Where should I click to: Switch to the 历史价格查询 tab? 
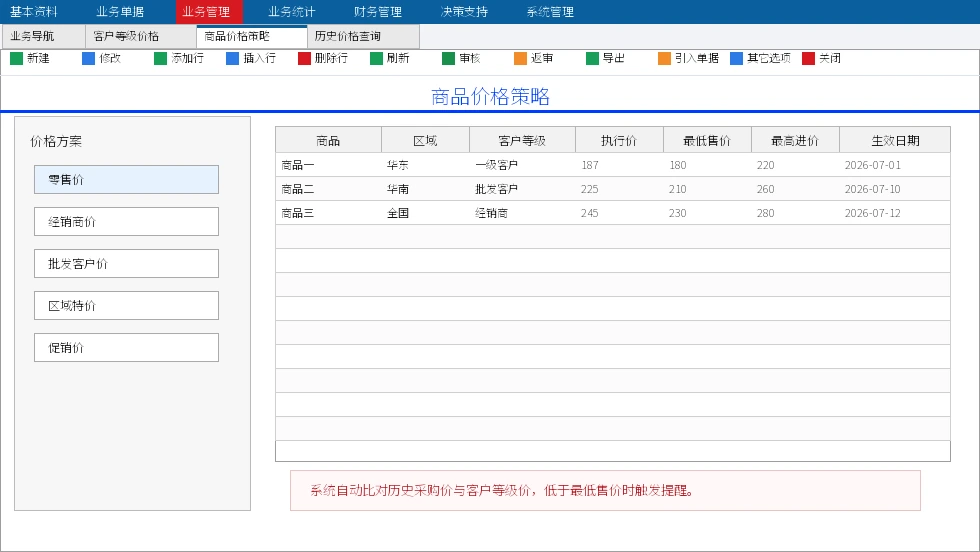click(x=363, y=36)
